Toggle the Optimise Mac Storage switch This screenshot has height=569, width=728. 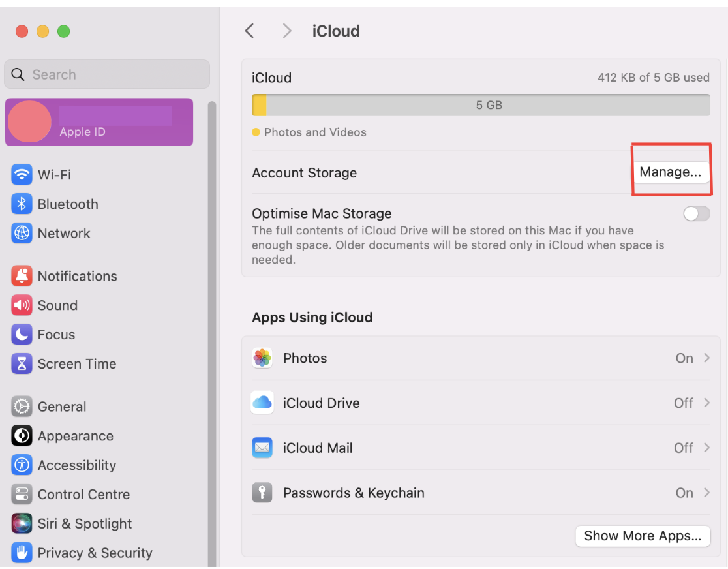point(697,213)
